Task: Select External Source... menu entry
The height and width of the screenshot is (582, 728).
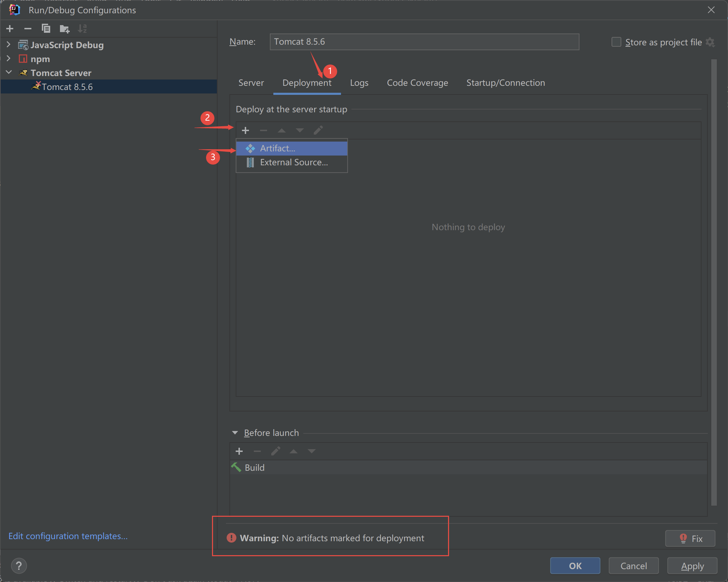Action: point(294,162)
